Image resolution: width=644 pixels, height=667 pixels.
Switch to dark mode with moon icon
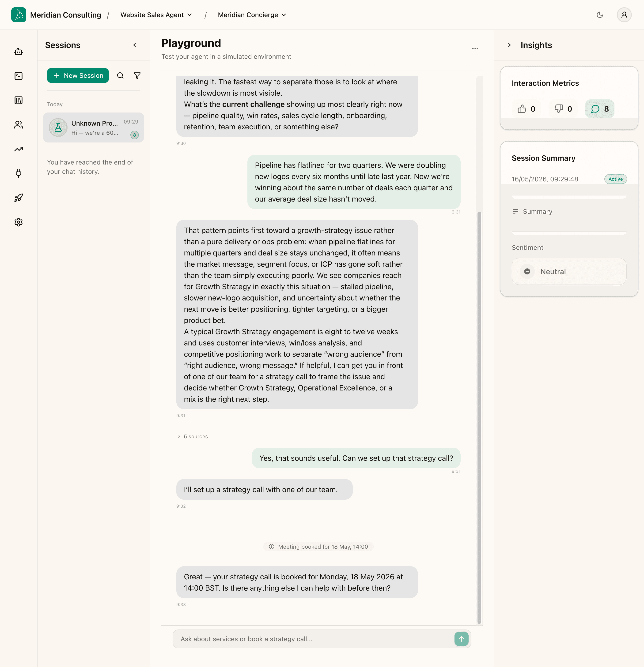coord(600,15)
